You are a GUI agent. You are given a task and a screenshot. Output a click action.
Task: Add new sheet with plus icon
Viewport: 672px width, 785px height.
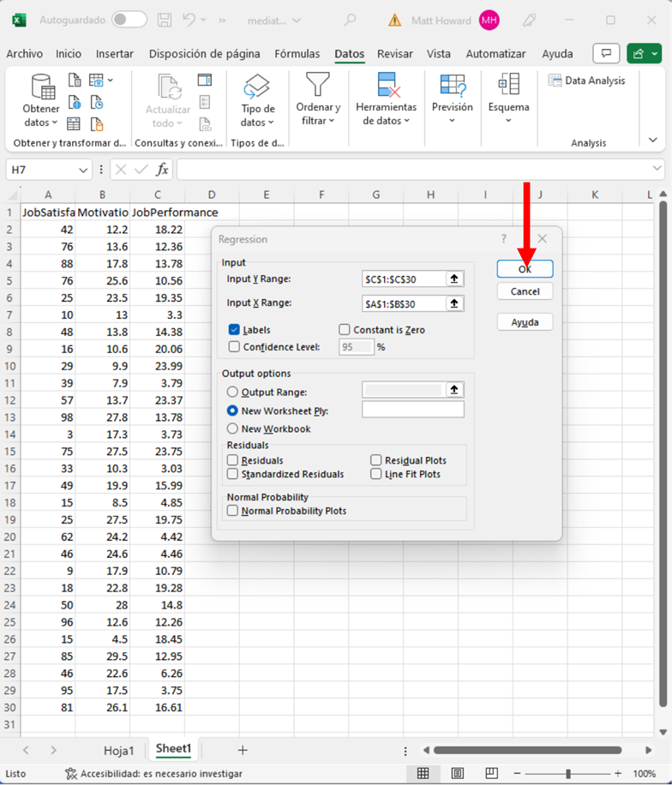[243, 750]
